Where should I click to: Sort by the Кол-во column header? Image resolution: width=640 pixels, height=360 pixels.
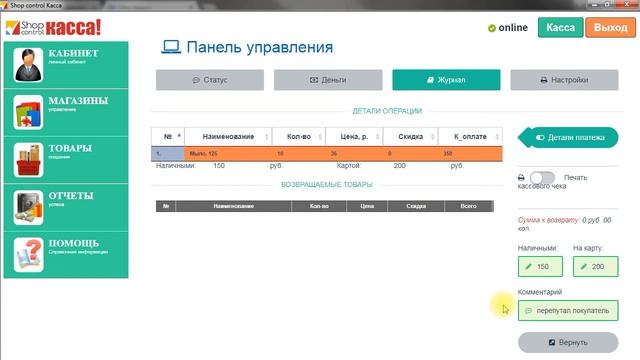tap(299, 136)
